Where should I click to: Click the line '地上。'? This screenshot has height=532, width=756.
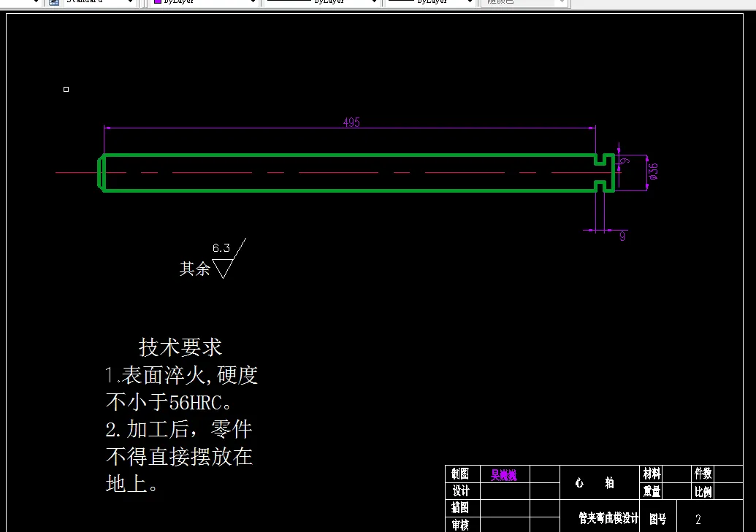click(x=131, y=483)
